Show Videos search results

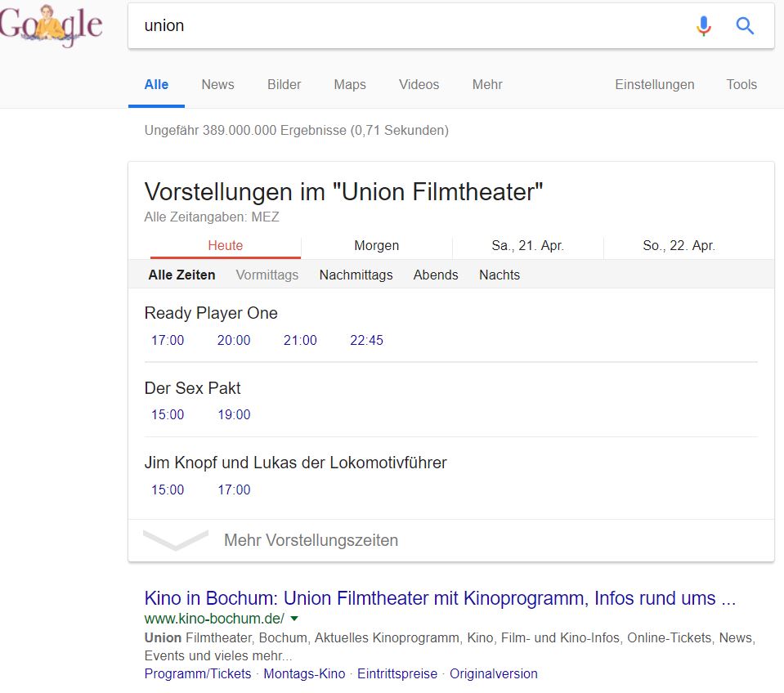point(419,84)
